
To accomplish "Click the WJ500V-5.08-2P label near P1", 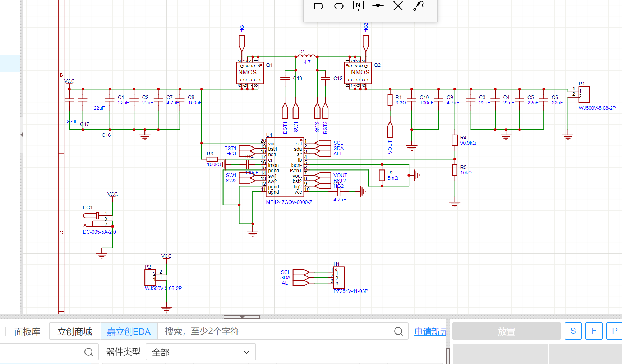I will click(x=597, y=108).
